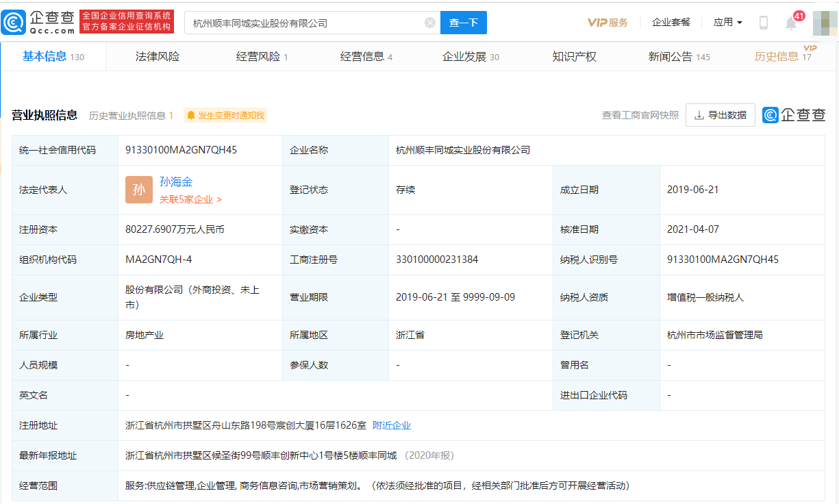Click the 发生变更时通知我 alert
839x504 pixels.
point(225,116)
